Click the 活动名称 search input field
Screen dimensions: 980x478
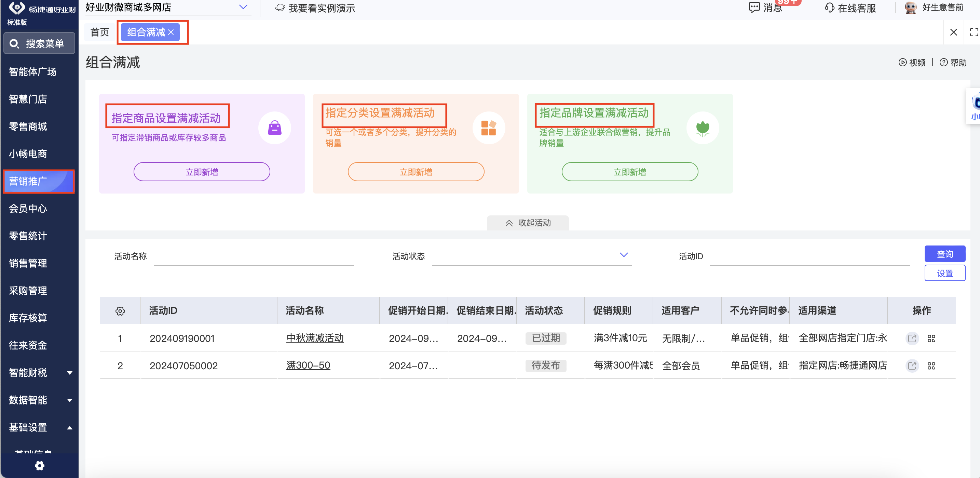click(253, 257)
